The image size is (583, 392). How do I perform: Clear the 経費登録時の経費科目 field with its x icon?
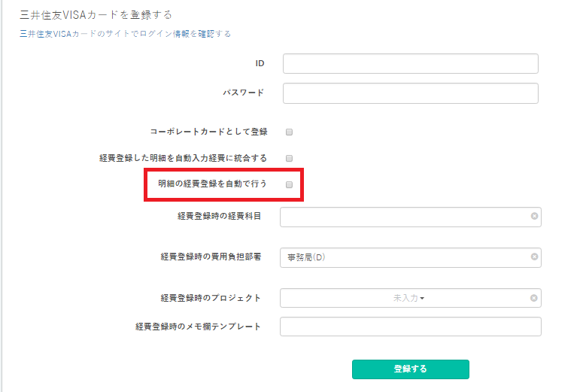[534, 216]
